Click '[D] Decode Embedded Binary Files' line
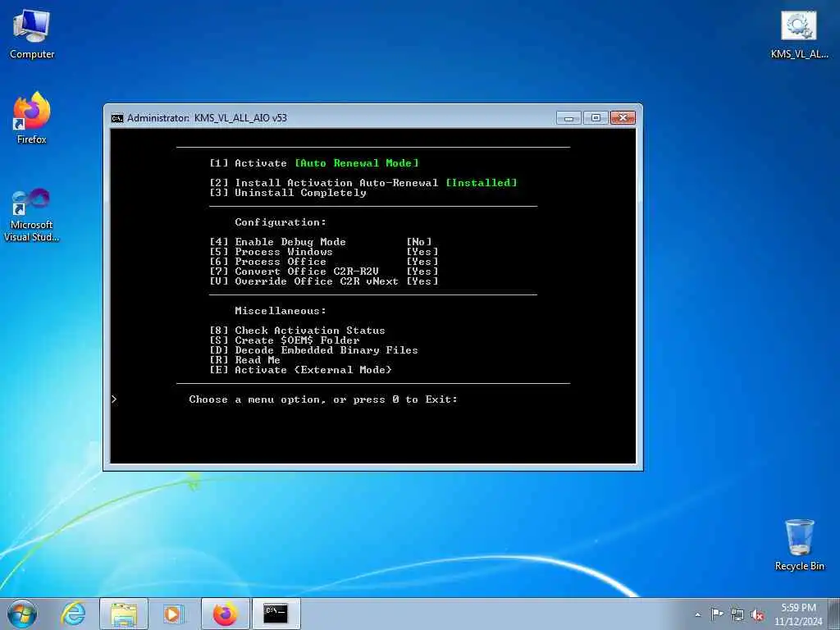The height and width of the screenshot is (630, 840). click(313, 350)
